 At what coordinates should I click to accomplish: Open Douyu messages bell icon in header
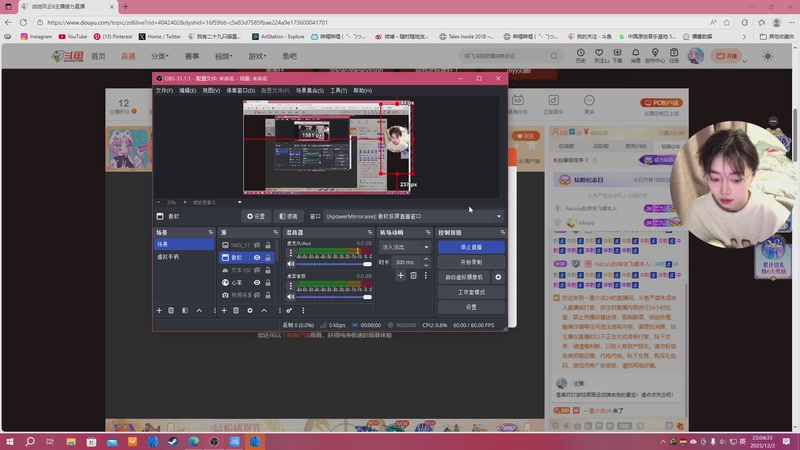tap(636, 55)
